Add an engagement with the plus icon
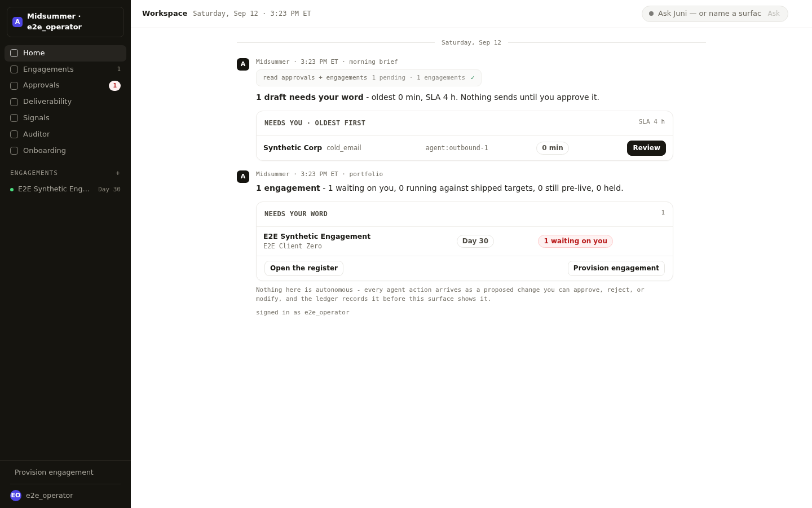Image resolution: width=812 pixels, height=508 pixels. pos(118,173)
